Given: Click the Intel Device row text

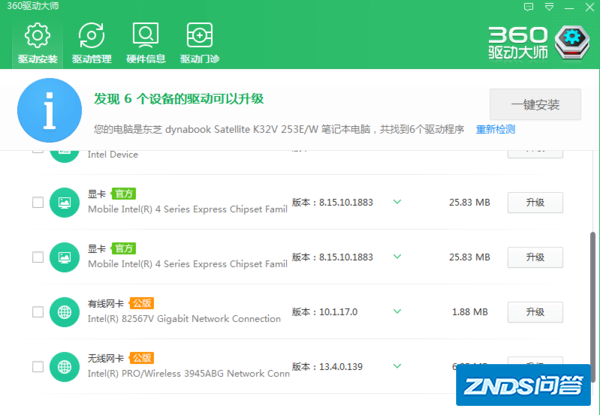Looking at the screenshot, I should (x=113, y=155).
